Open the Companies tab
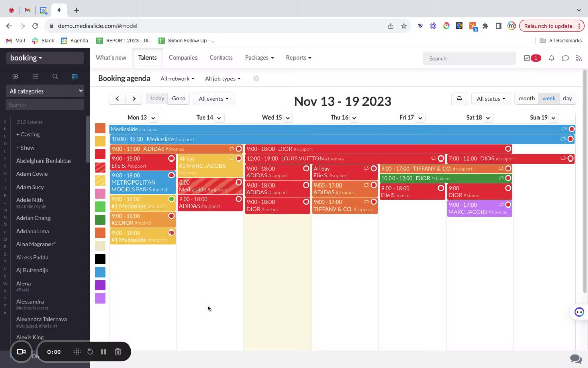The width and height of the screenshot is (588, 368). click(x=183, y=57)
